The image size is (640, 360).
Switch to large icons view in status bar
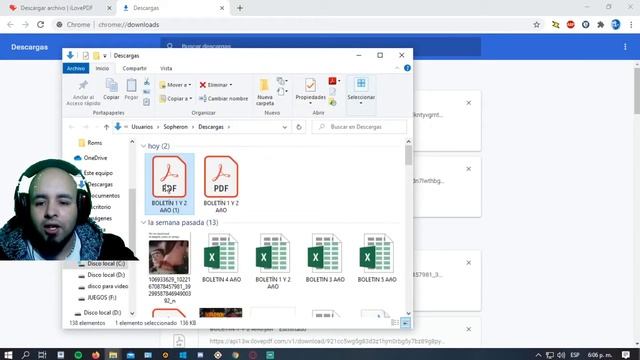click(x=405, y=323)
